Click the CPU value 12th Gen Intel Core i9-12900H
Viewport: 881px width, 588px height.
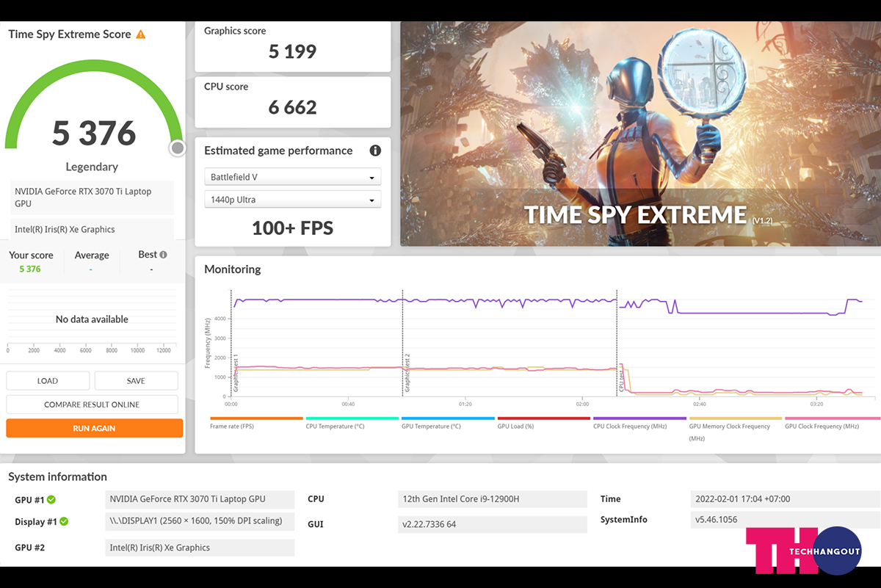click(x=492, y=499)
